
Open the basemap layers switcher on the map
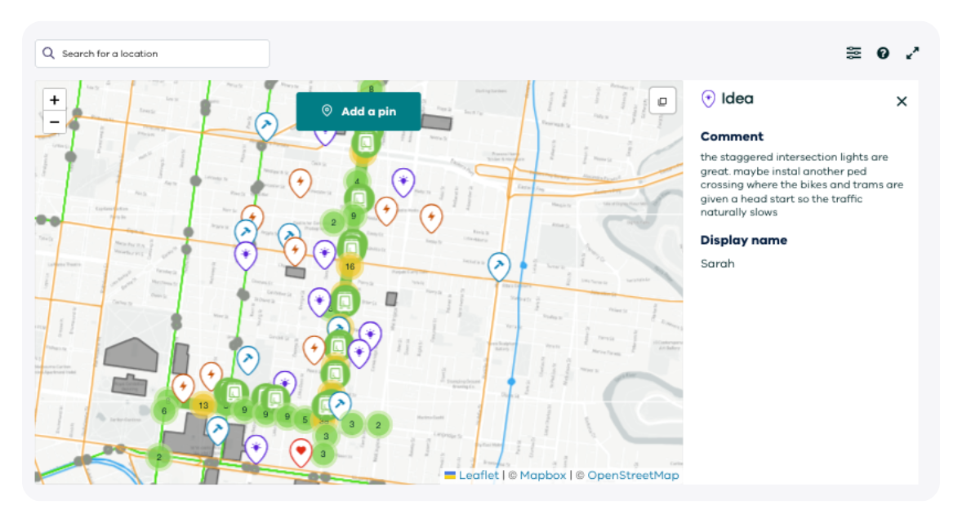click(x=661, y=100)
